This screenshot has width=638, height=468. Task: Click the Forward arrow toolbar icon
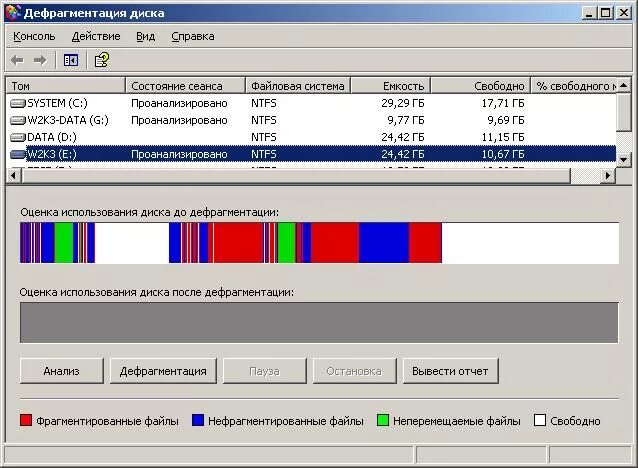point(40,60)
